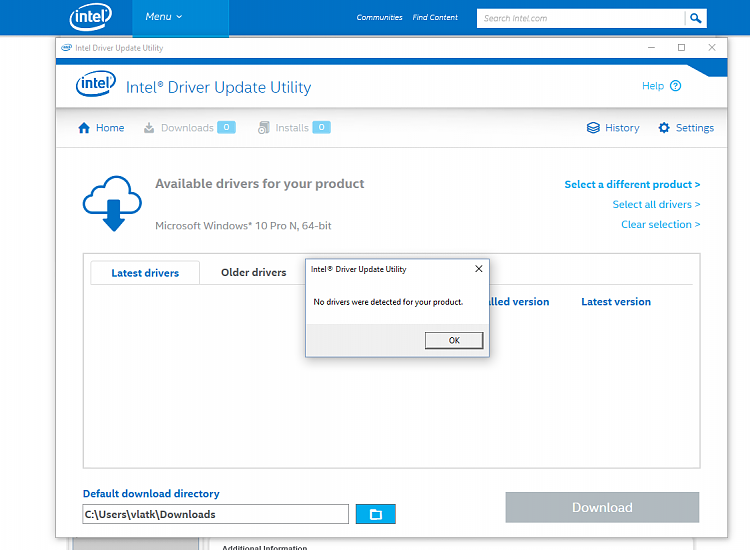Click Clear selection link

point(661,225)
